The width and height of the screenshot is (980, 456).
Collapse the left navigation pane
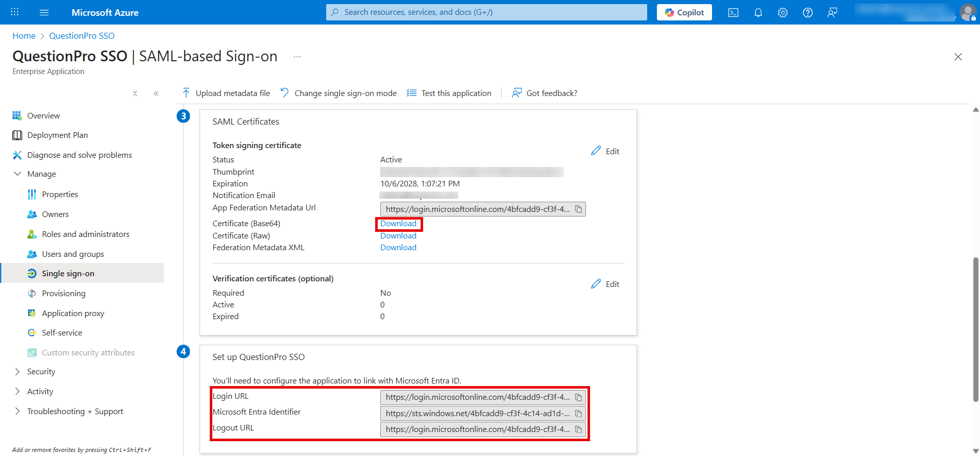pos(156,93)
